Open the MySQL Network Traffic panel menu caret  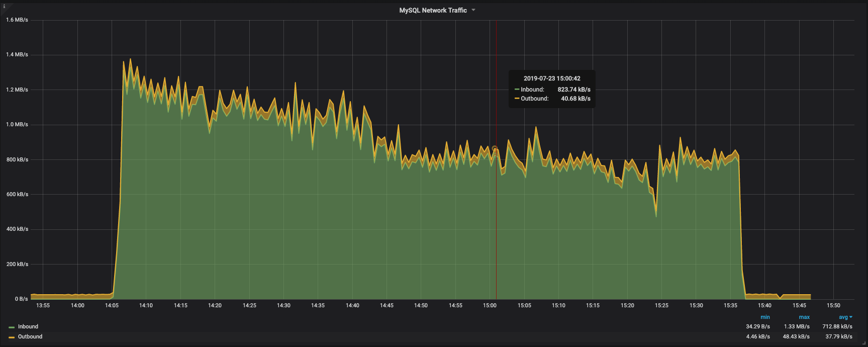(x=473, y=10)
